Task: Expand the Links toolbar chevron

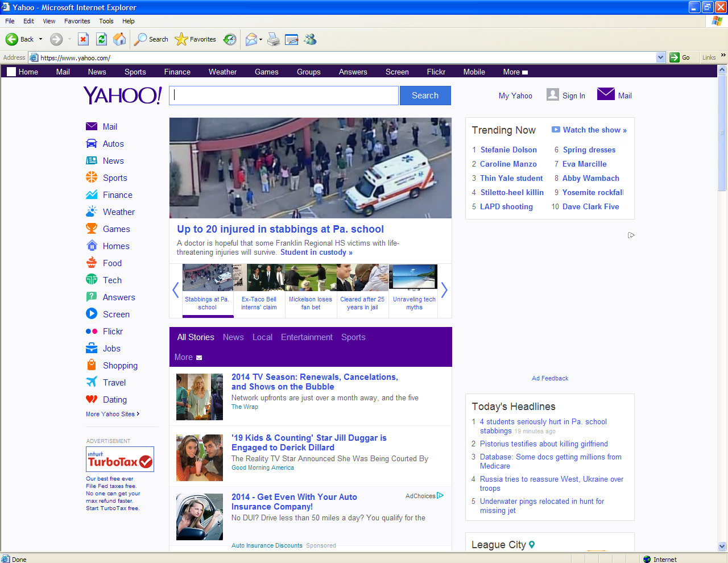Action: [x=723, y=55]
